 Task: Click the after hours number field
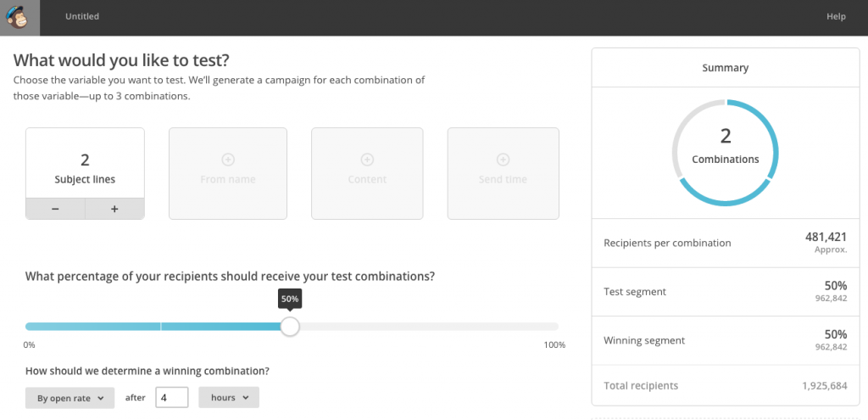(x=171, y=398)
